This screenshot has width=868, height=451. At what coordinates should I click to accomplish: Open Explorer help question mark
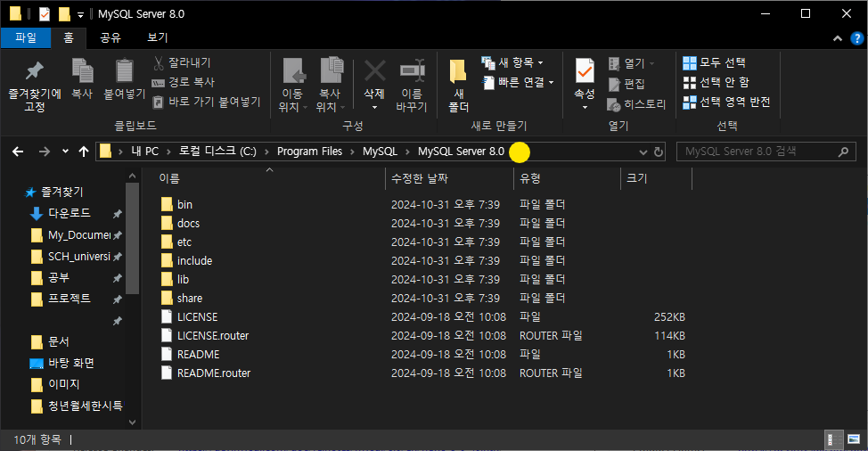tap(857, 38)
